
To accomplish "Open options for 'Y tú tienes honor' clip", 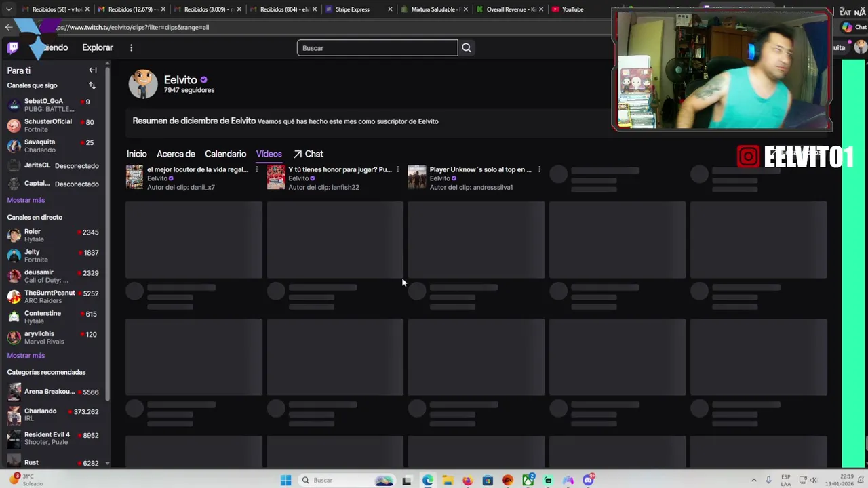I will point(398,169).
